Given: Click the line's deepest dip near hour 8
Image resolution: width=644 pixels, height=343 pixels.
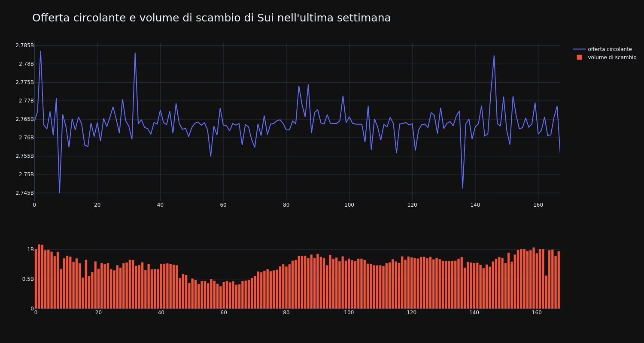Looking at the screenshot, I should click(x=60, y=193).
